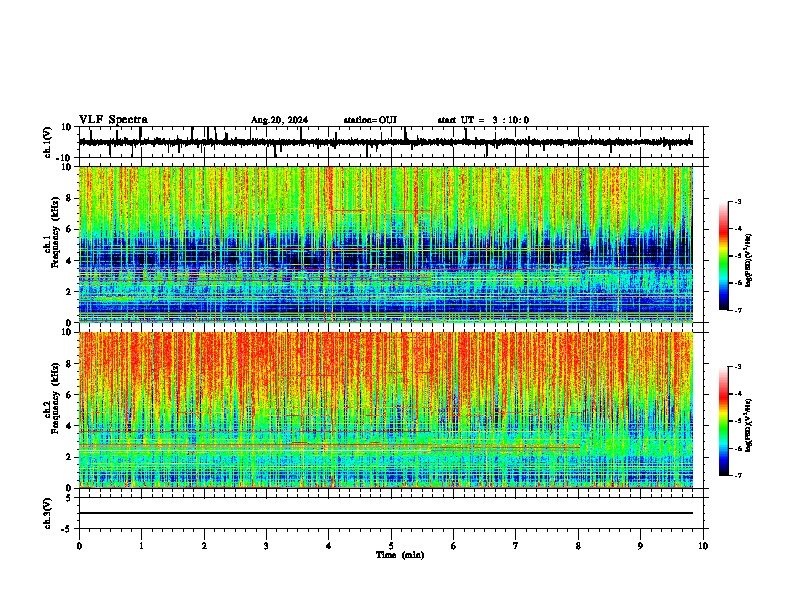This screenshot has width=792, height=612.
Task: Click the ch.1 spectrogram plot
Action: point(386,244)
